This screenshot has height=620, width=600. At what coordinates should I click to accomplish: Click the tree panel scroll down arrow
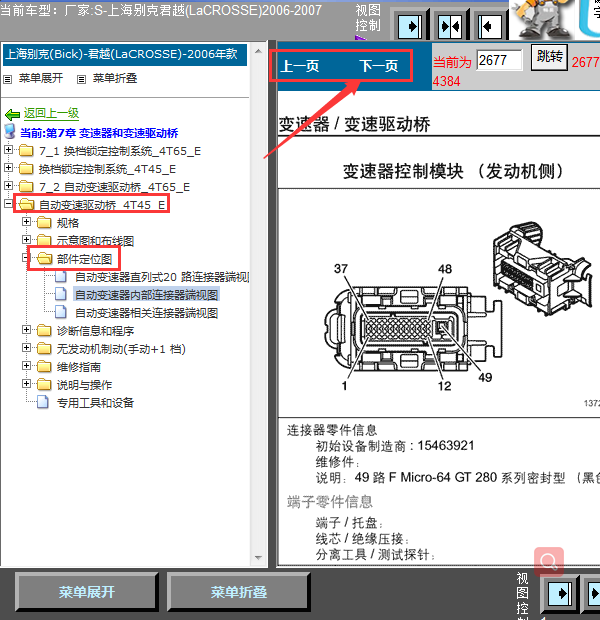(x=258, y=558)
